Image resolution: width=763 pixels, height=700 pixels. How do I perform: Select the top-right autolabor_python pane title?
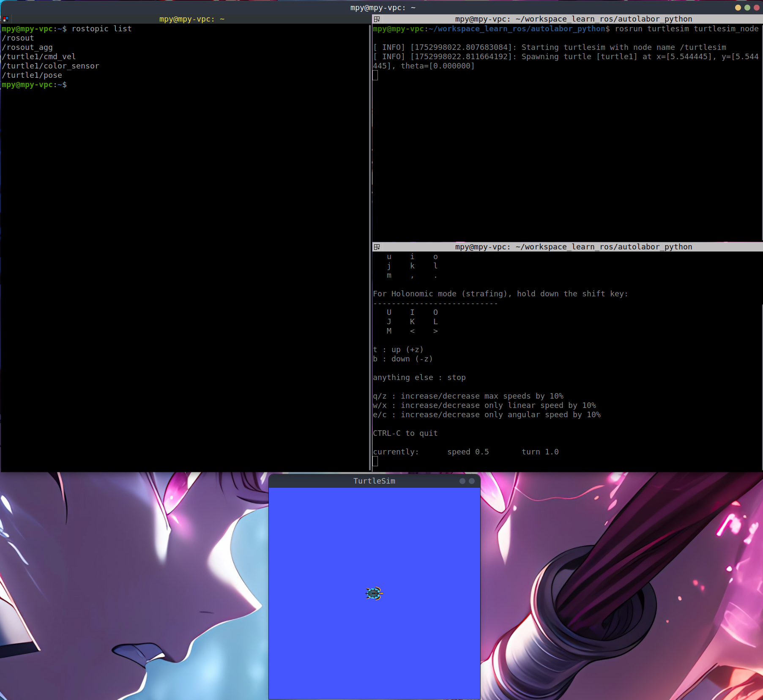[x=573, y=19]
